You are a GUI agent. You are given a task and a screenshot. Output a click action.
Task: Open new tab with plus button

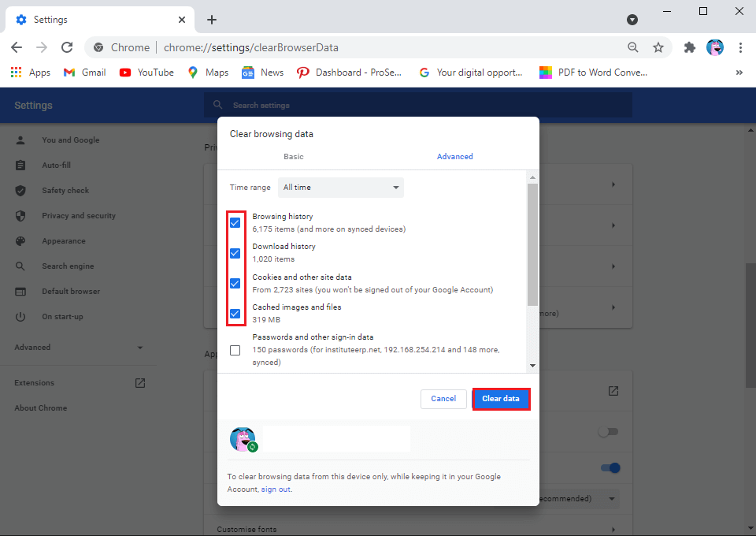[212, 20]
